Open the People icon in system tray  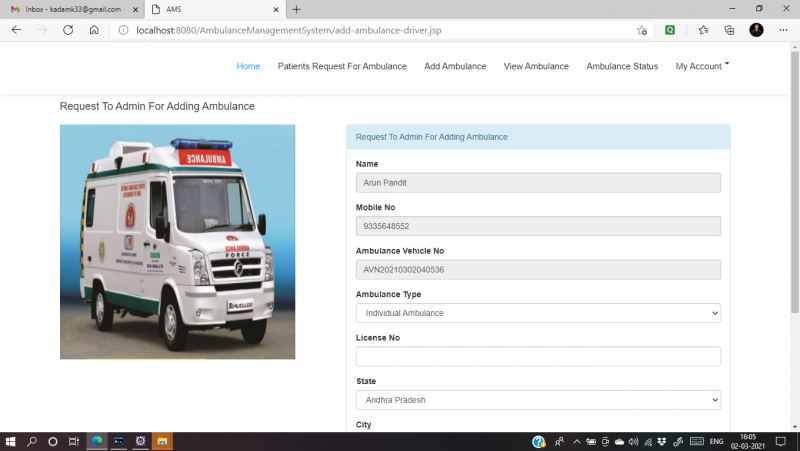click(x=560, y=441)
